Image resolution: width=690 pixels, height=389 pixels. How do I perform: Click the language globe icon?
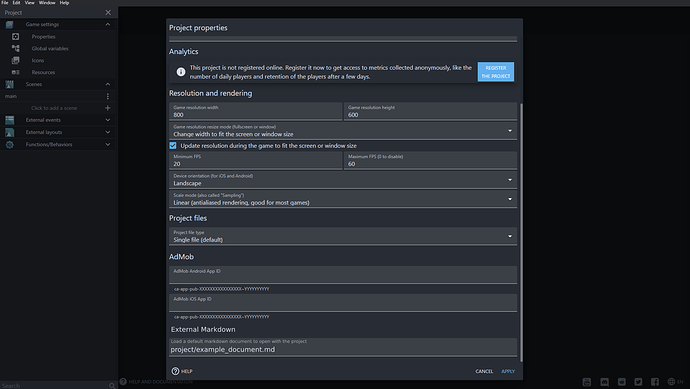tap(671, 382)
